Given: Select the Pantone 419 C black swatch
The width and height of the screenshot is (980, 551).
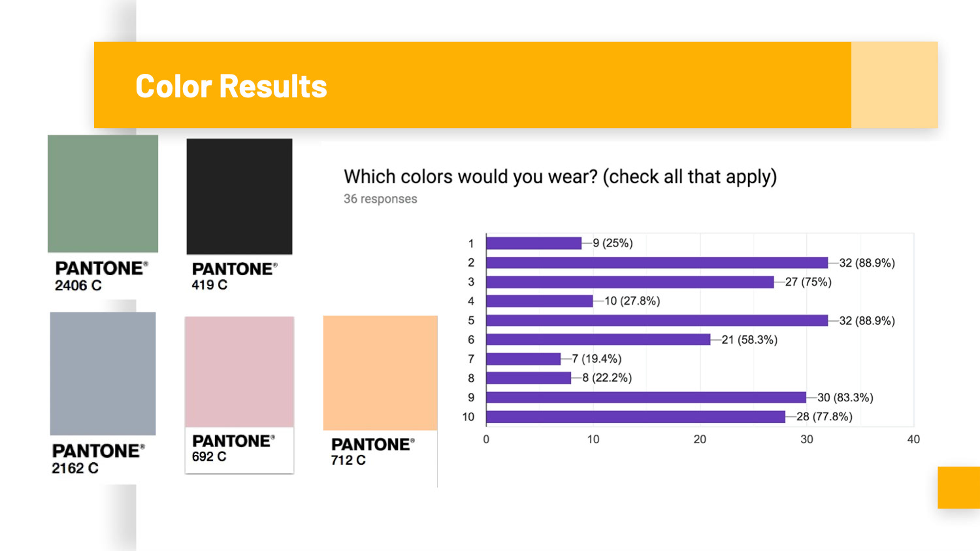Looking at the screenshot, I should 239,196.
